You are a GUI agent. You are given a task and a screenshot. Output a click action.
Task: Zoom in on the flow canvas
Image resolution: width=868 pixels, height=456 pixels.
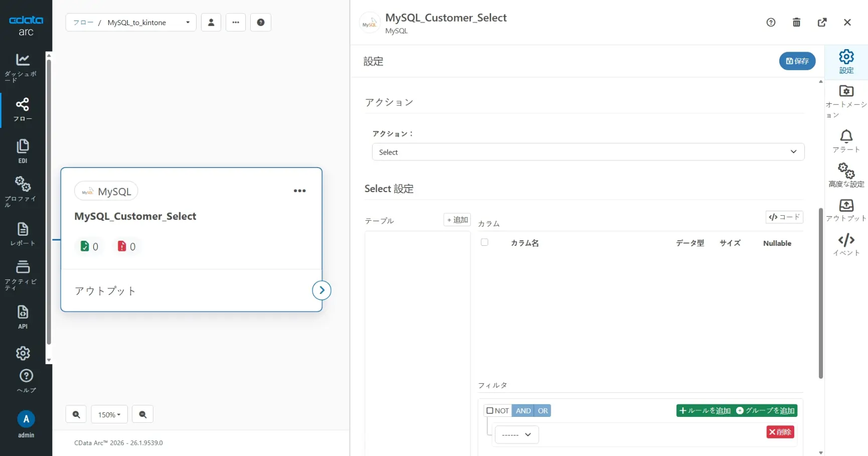point(76,415)
